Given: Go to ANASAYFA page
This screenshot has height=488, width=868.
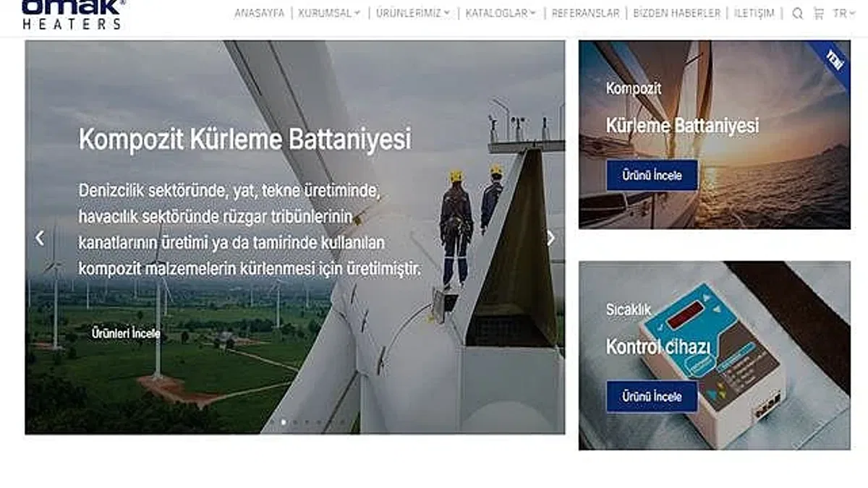Looking at the screenshot, I should point(259,13).
